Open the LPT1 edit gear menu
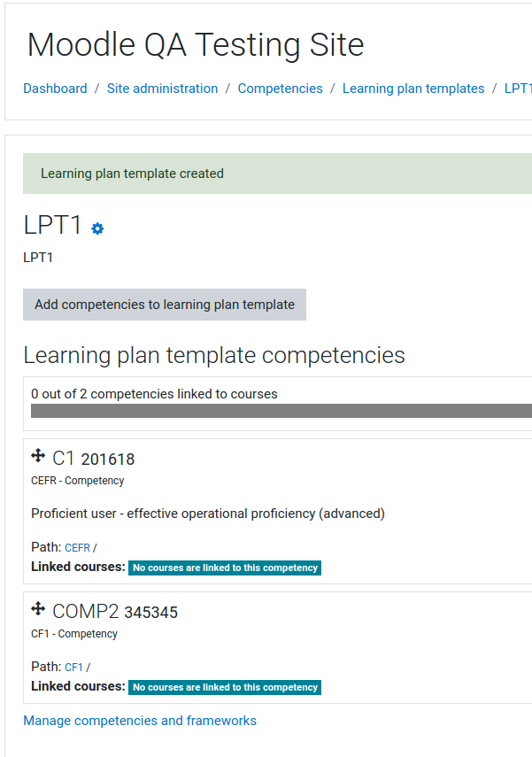This screenshot has height=757, width=532. point(97,228)
